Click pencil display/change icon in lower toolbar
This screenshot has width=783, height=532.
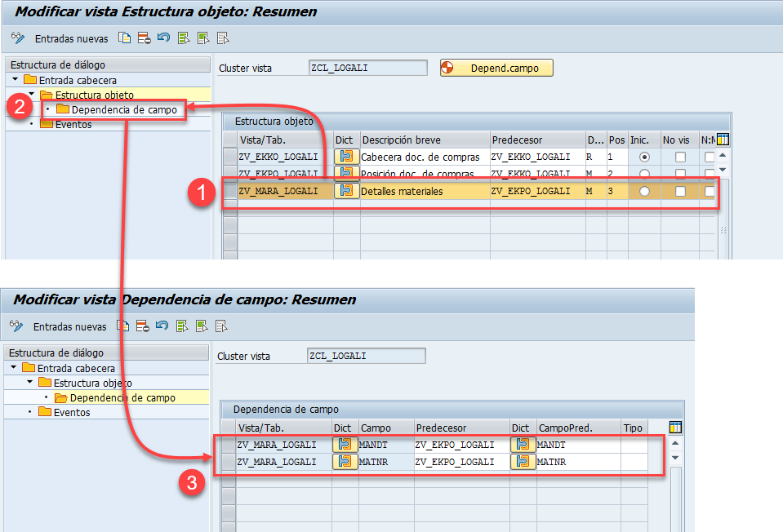[x=16, y=326]
